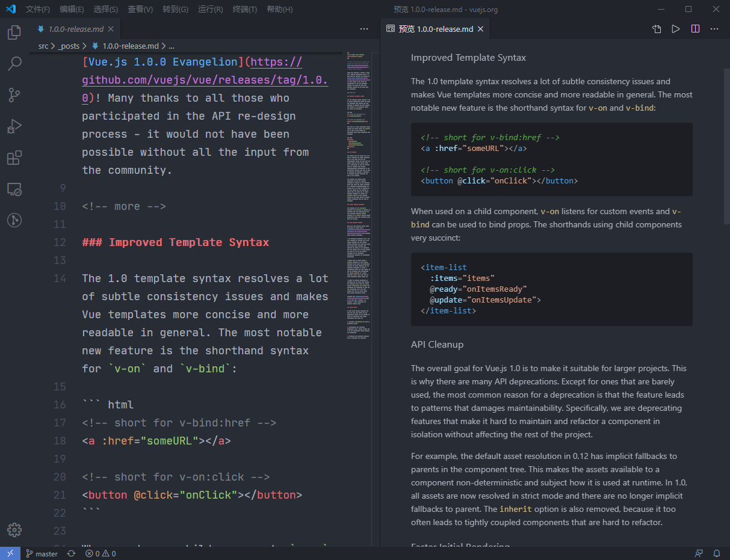Open the Manage gear menu
This screenshot has height=560, width=730.
[14, 530]
